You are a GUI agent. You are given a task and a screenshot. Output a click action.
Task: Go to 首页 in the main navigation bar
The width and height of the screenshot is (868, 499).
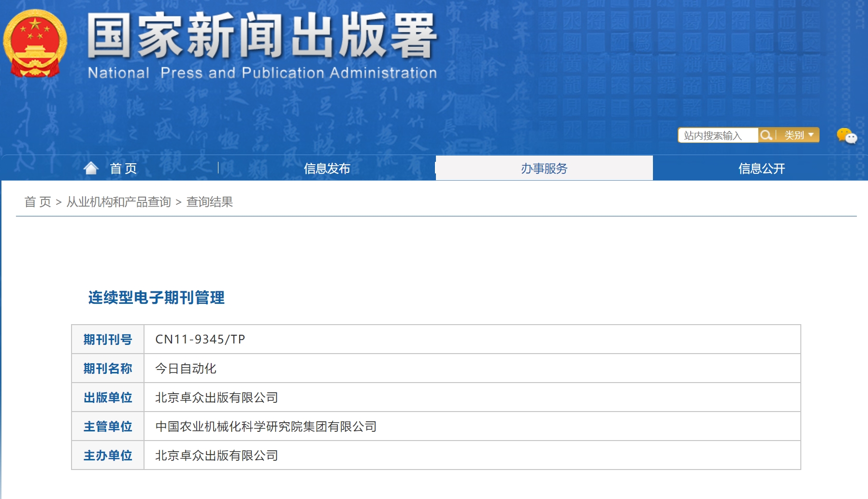[123, 169]
